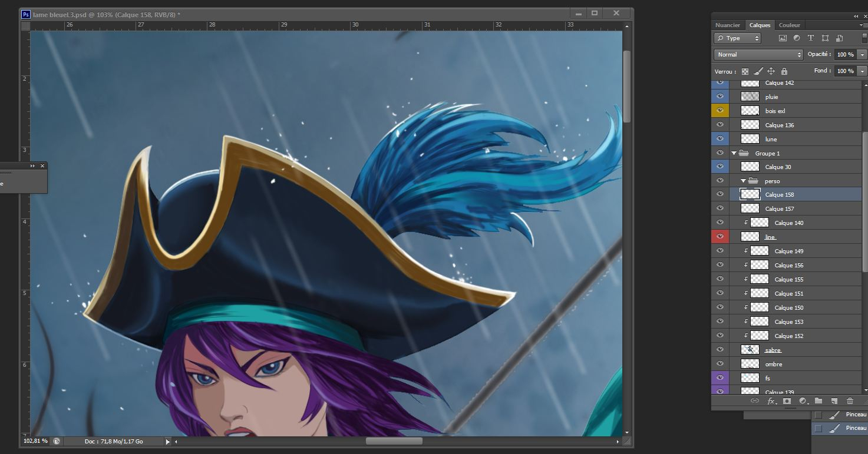Create a new layer group with folder icon
Image resolution: width=868 pixels, height=454 pixels.
click(819, 401)
